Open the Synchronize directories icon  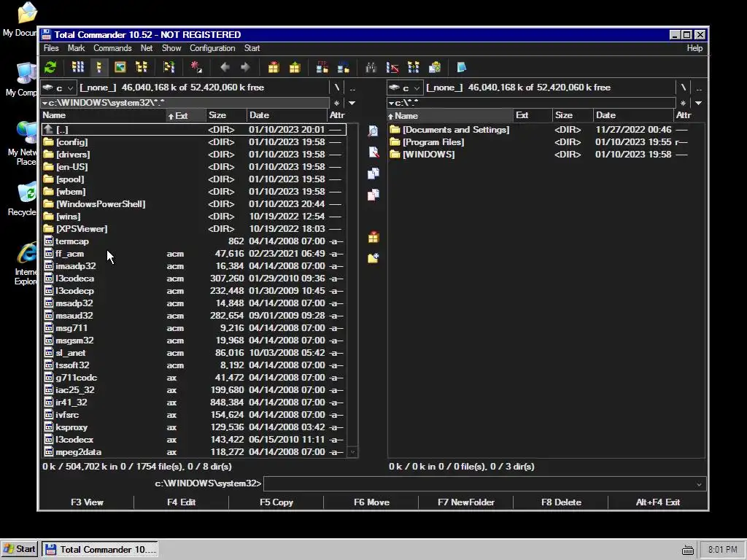click(413, 67)
